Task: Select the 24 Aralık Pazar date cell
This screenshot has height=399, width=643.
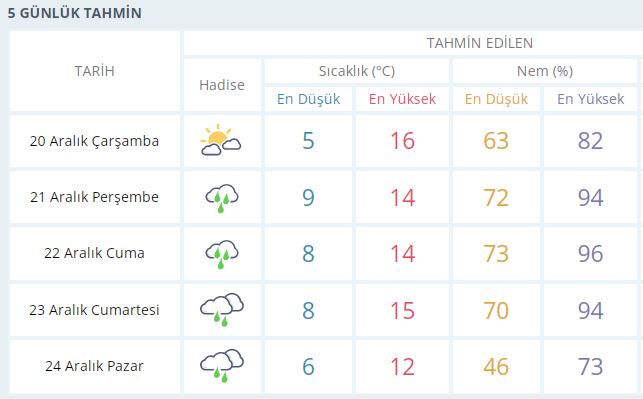Action: click(94, 366)
